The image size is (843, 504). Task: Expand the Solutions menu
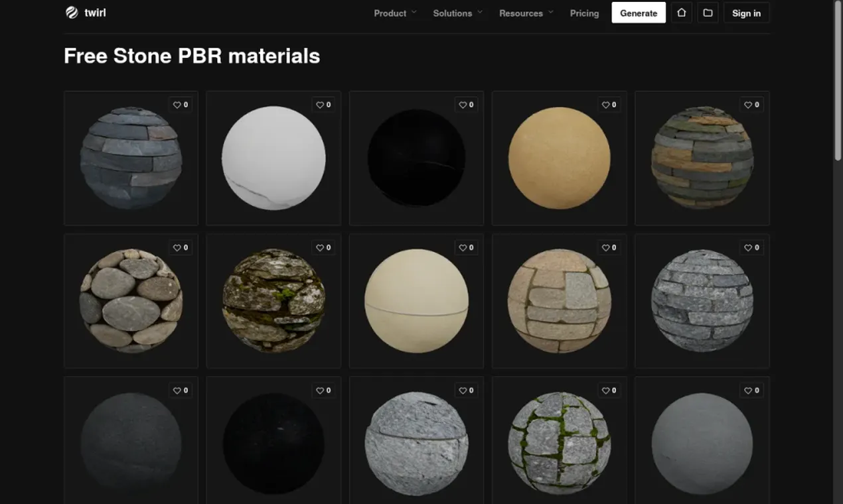pyautogui.click(x=457, y=13)
